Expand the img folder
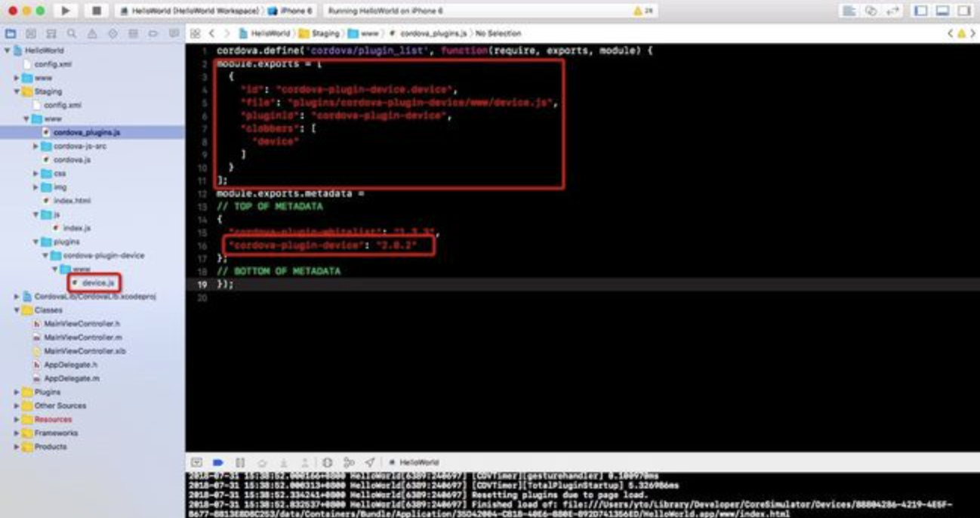Image resolution: width=980 pixels, height=518 pixels. point(35,187)
